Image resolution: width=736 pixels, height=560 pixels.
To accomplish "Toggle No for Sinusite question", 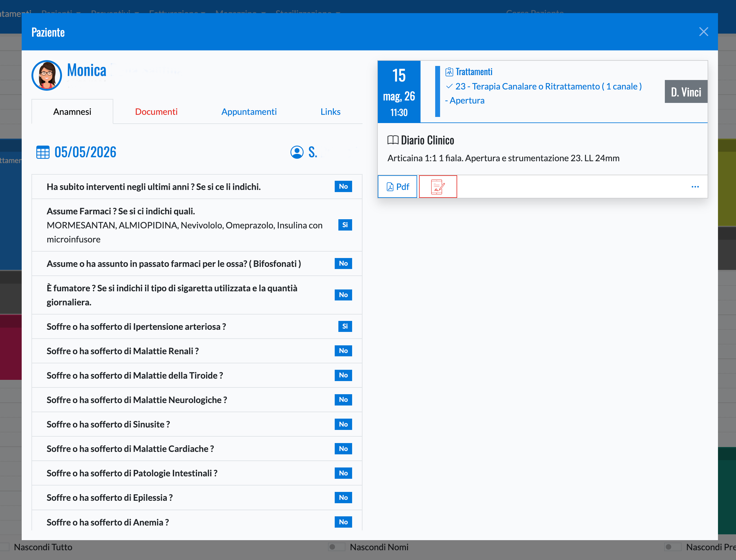I will click(x=343, y=424).
